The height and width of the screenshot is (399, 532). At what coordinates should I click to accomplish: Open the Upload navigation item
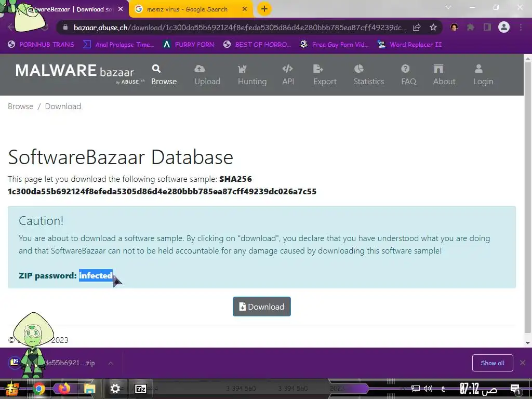coord(207,75)
